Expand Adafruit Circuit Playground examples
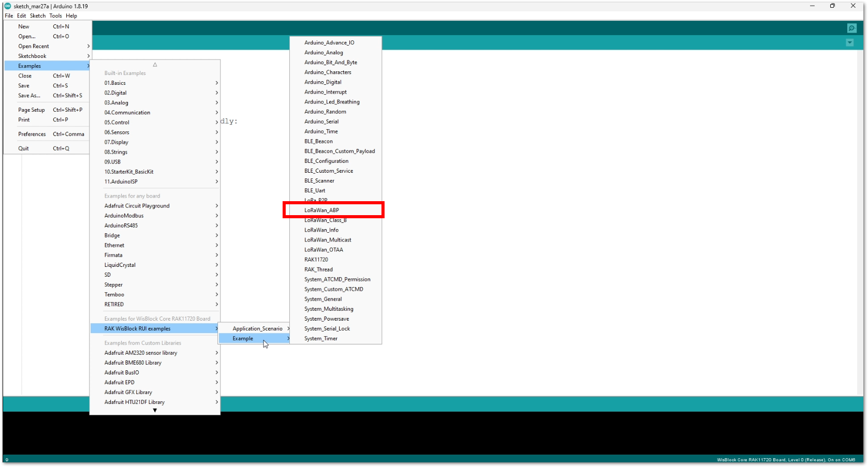This screenshot has width=868, height=467. 155,206
